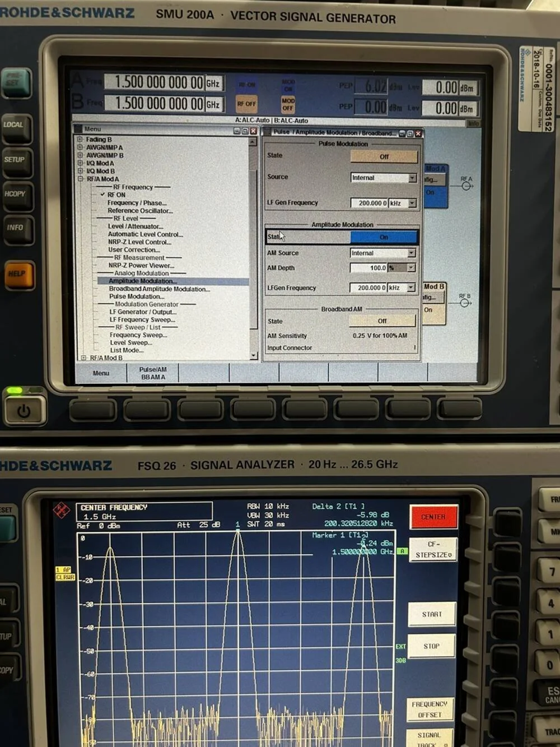Open Frequency Sweep... menu entry
This screenshot has height=747, width=560.
138,335
